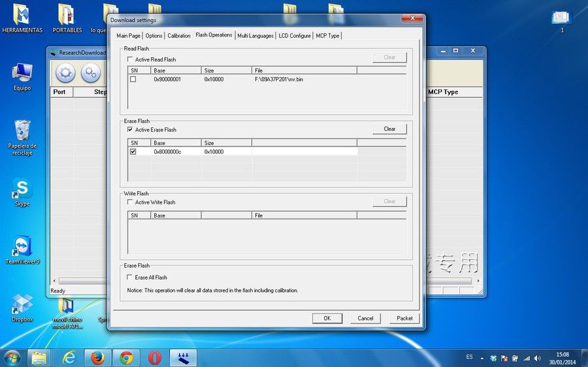The height and width of the screenshot is (367, 588).
Task: Launch Google Chrome from the taskbar
Action: point(126,358)
